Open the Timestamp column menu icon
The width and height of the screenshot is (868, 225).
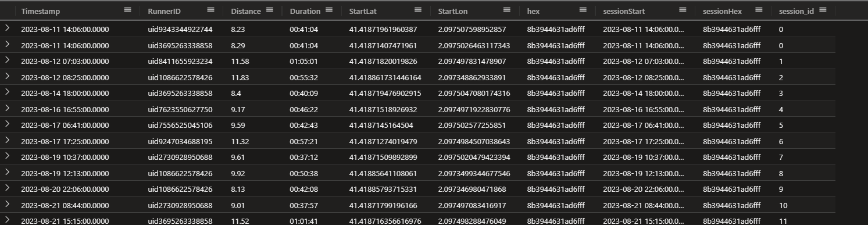[x=128, y=10]
